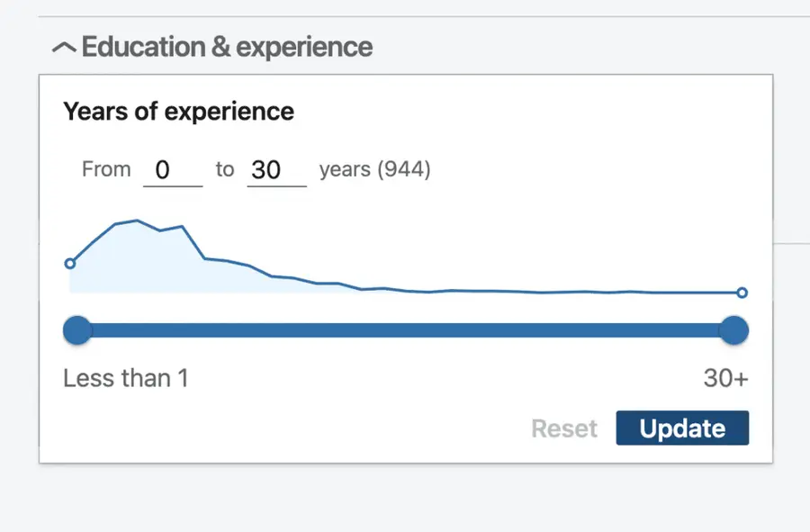
Task: Click the circle marker at chart start
Action: (70, 263)
